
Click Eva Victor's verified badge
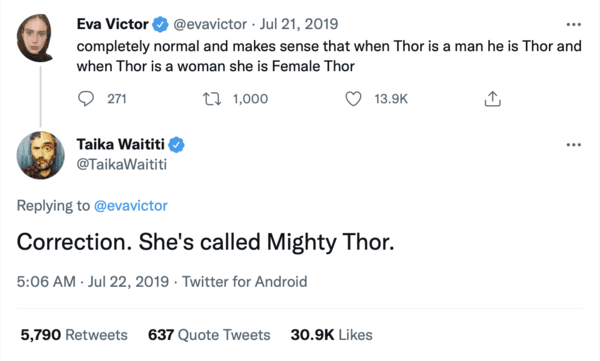point(160,25)
